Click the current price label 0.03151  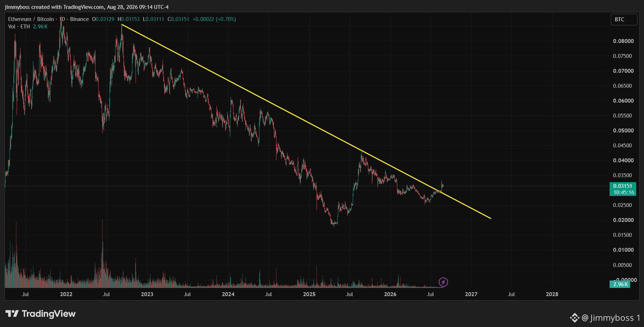(623, 186)
